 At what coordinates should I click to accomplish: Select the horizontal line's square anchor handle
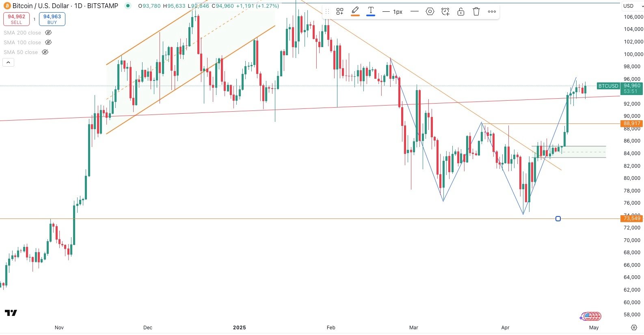click(558, 218)
